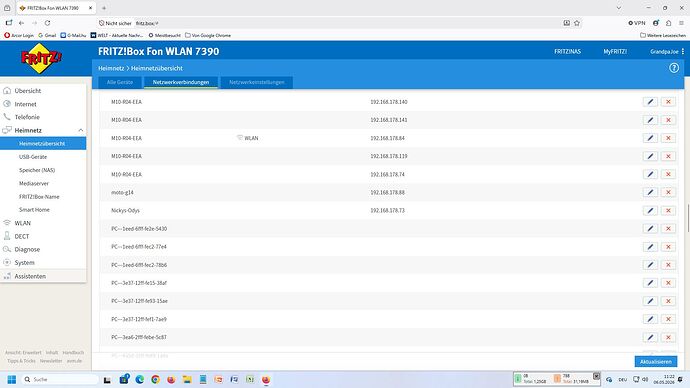Click the Heimnetz breadcrumb link

[111, 68]
